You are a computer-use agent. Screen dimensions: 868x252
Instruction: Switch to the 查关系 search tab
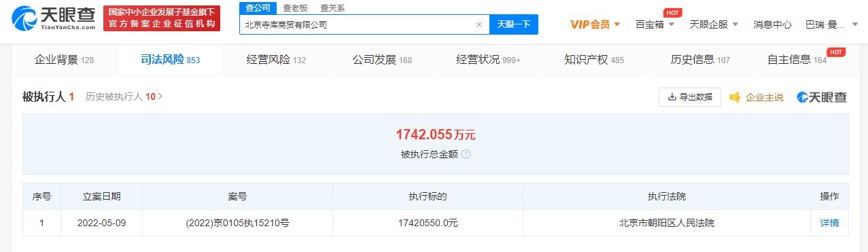(332, 7)
